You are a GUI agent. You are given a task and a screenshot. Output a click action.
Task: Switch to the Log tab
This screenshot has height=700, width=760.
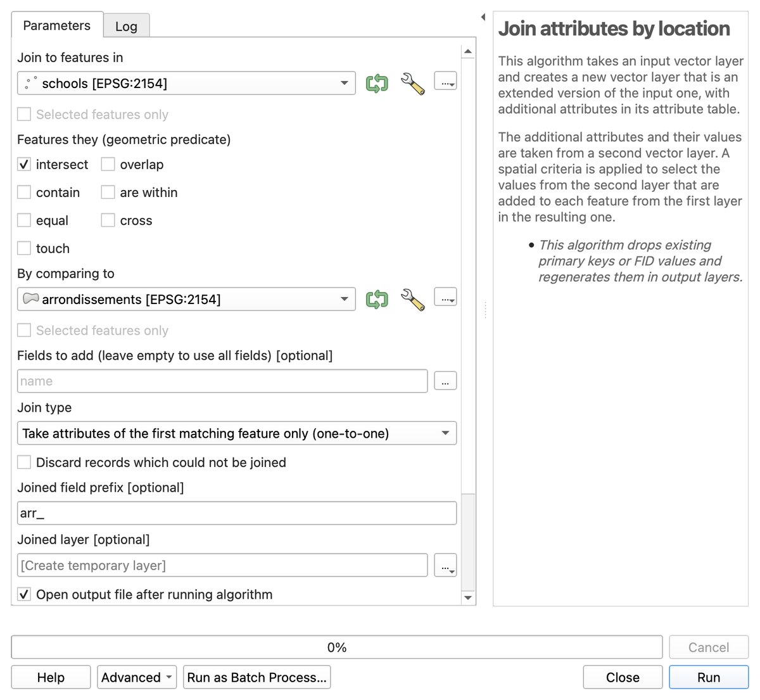126,26
